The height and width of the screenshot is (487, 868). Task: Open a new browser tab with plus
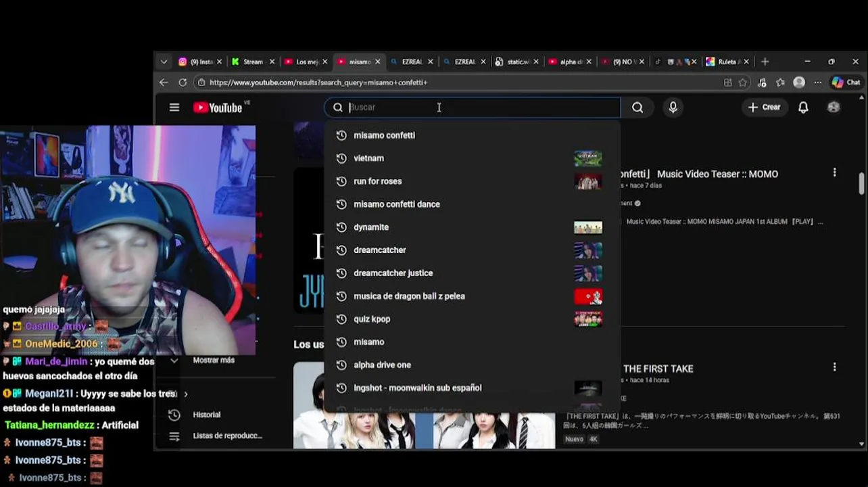765,62
